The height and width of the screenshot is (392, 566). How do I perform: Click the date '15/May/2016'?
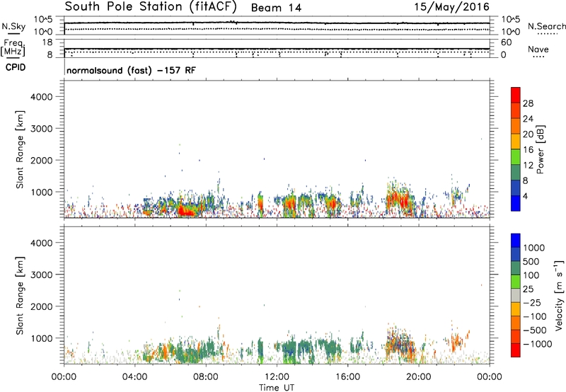coord(451,7)
